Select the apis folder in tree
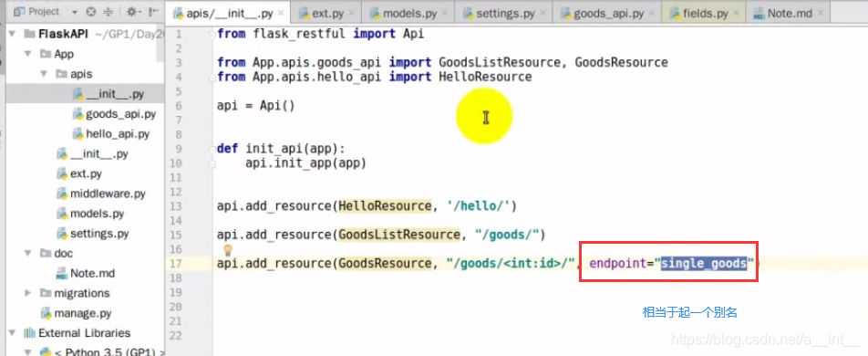This screenshot has width=868, height=356. [x=81, y=74]
